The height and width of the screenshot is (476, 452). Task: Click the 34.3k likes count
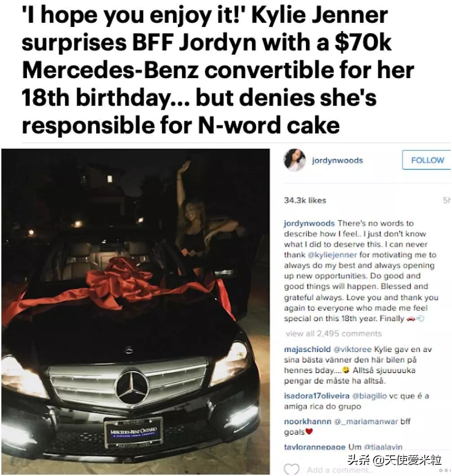[305, 200]
